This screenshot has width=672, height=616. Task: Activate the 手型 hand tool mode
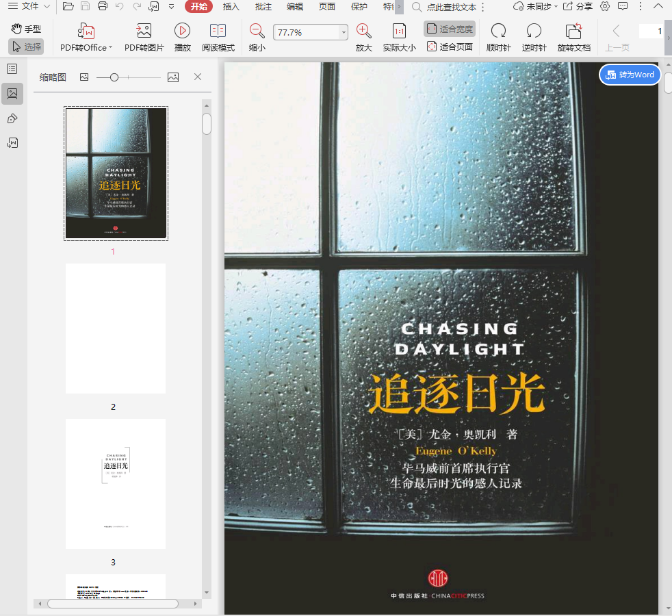click(27, 29)
